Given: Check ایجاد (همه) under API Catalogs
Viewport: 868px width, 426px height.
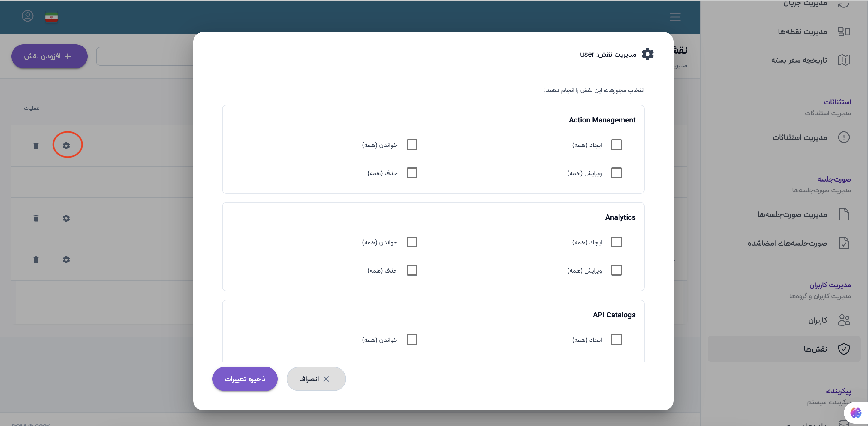Looking at the screenshot, I should [616, 340].
